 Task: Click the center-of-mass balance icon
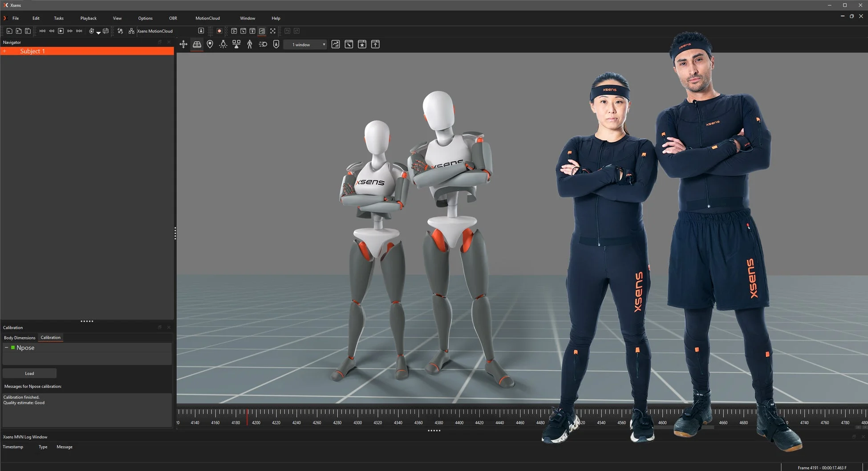click(x=236, y=44)
